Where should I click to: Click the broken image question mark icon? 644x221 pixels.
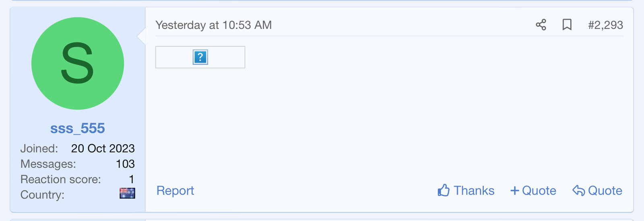200,57
